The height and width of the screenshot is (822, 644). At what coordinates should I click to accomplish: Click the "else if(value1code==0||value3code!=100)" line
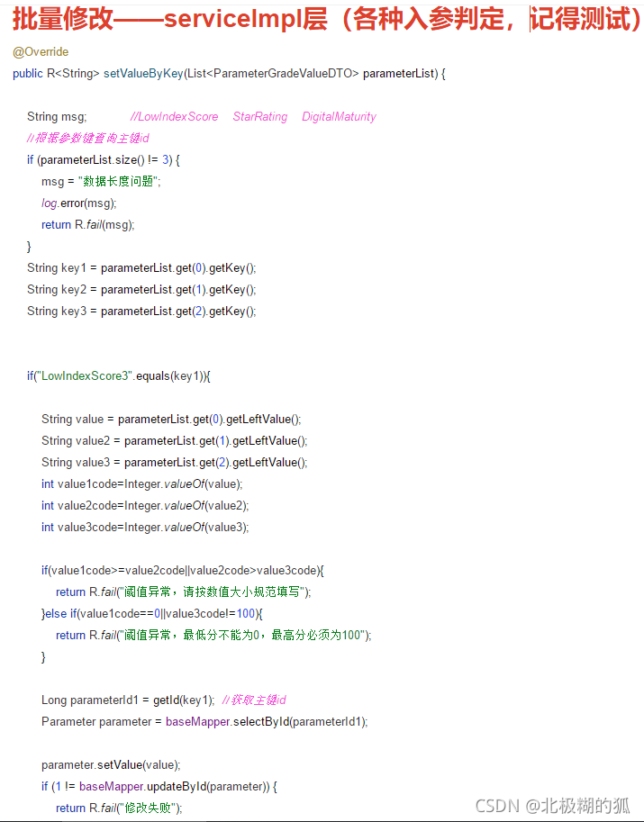click(x=152, y=613)
